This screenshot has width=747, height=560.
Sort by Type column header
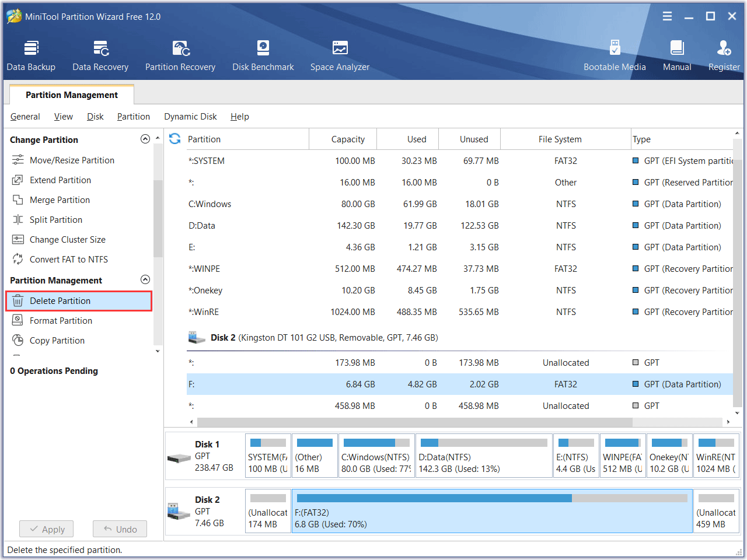coord(682,139)
